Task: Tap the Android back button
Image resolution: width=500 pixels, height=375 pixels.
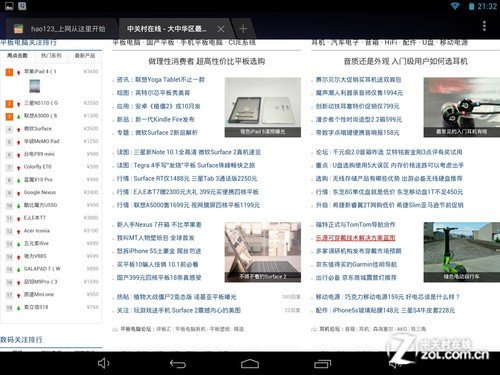Action: (177, 364)
